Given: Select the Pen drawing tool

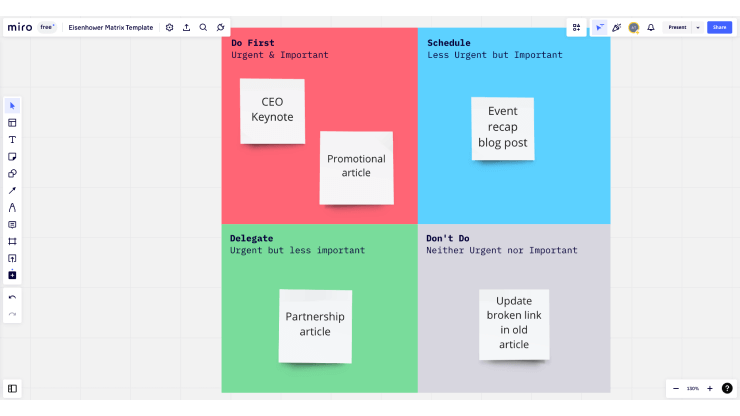Looking at the screenshot, I should pos(12,208).
